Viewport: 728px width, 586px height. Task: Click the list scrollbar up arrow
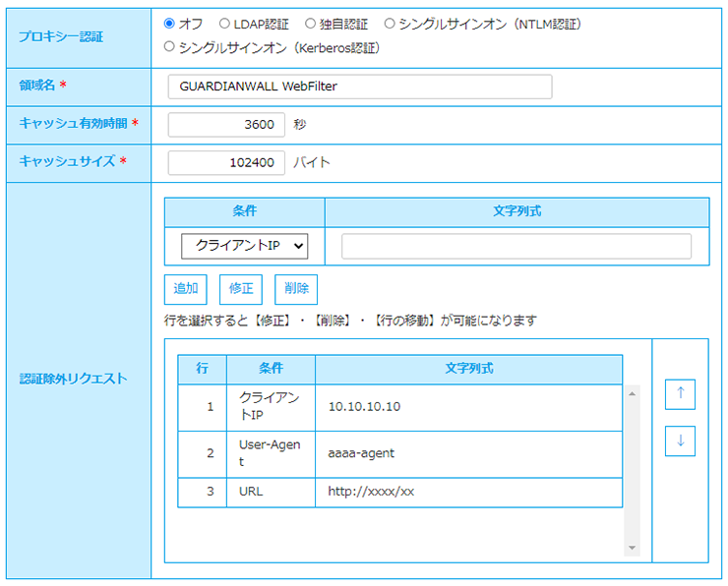click(632, 393)
